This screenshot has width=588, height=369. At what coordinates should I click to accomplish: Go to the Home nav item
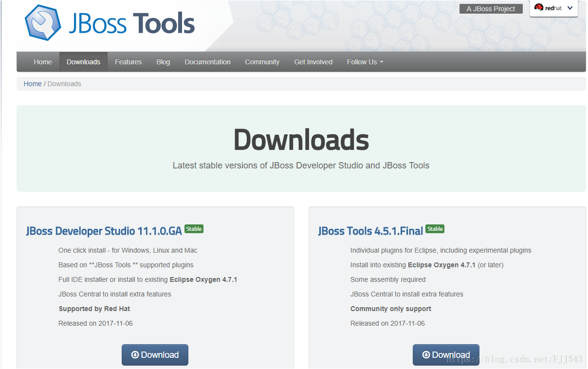[43, 62]
